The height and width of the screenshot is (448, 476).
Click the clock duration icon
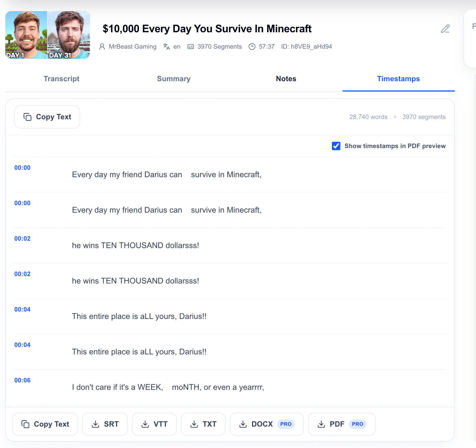(x=252, y=47)
